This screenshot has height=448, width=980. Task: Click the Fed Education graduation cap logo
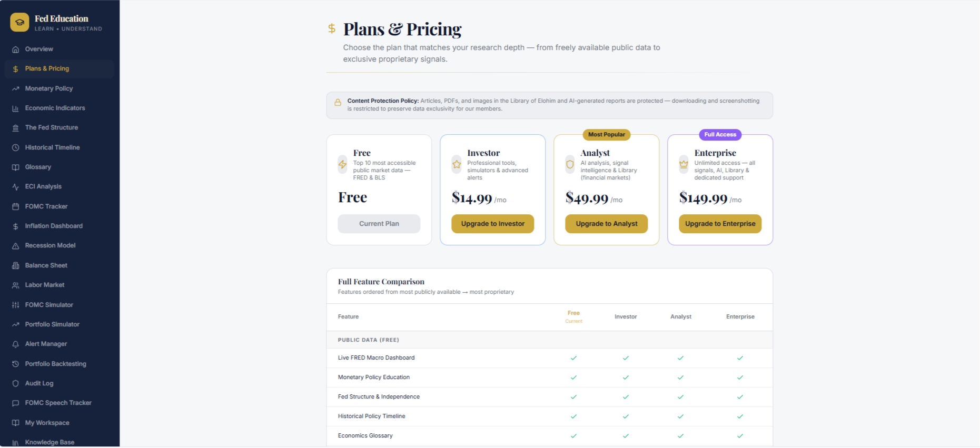pyautogui.click(x=19, y=23)
